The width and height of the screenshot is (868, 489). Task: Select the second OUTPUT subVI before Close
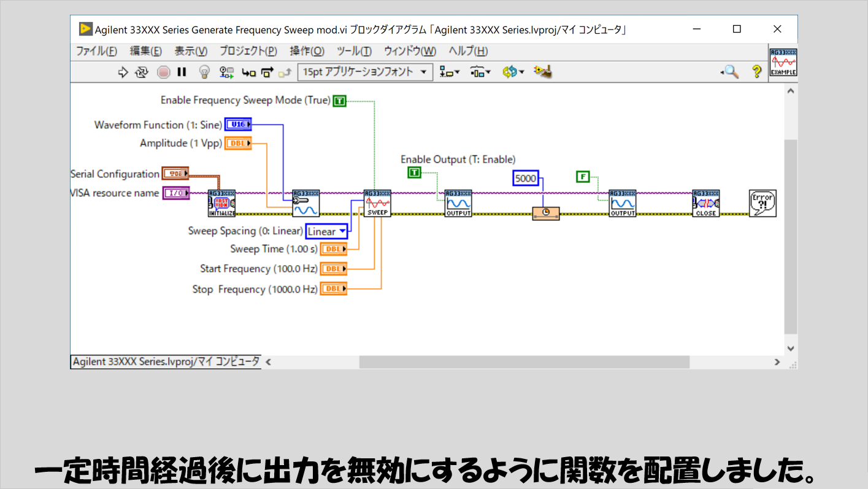[623, 203]
